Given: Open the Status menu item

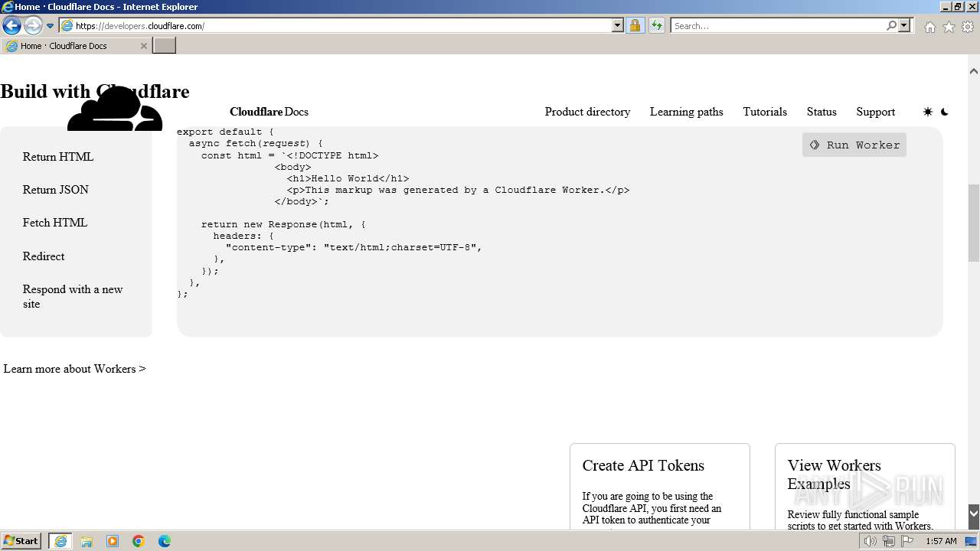Looking at the screenshot, I should click(822, 112).
